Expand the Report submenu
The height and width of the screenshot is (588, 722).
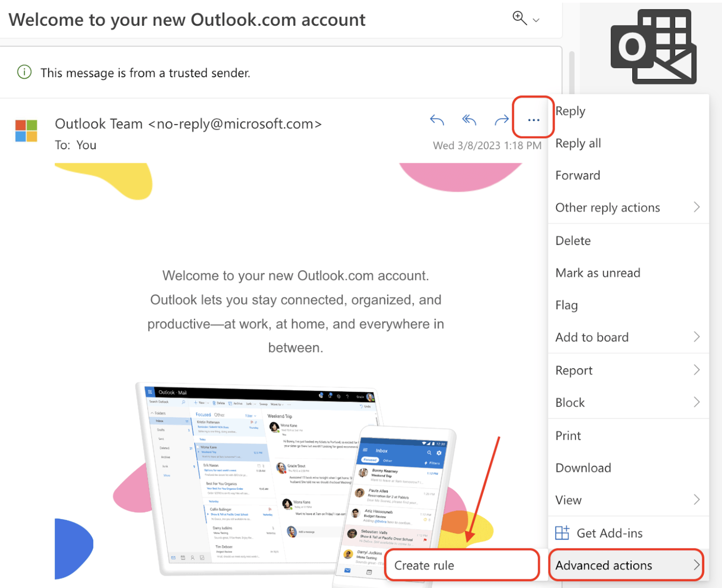point(628,371)
